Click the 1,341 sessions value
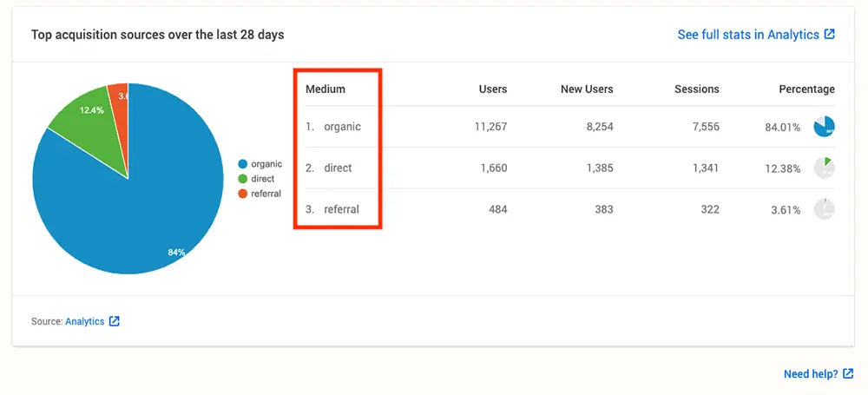 [706, 168]
